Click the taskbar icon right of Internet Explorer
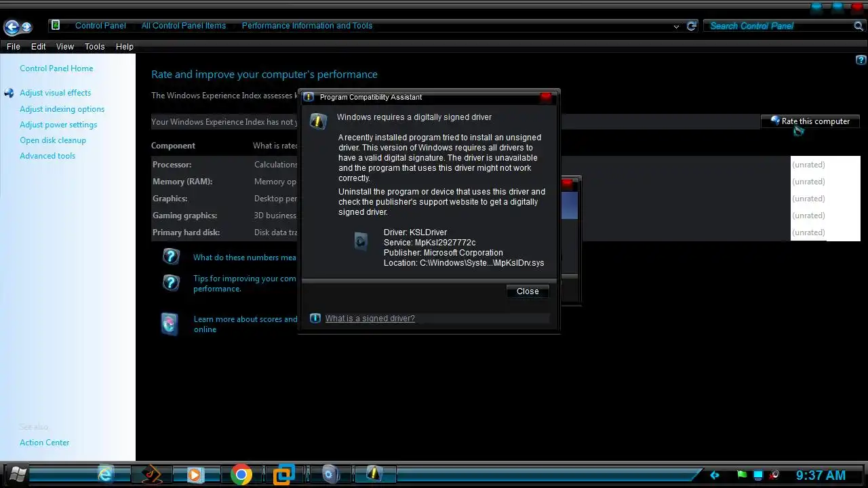Screen dimensions: 868x488 [x=152, y=474]
